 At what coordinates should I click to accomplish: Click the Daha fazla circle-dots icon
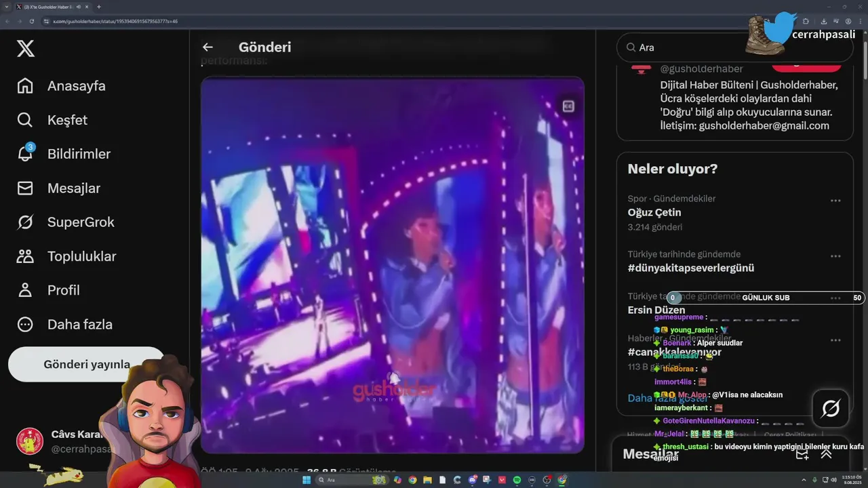pyautogui.click(x=25, y=324)
